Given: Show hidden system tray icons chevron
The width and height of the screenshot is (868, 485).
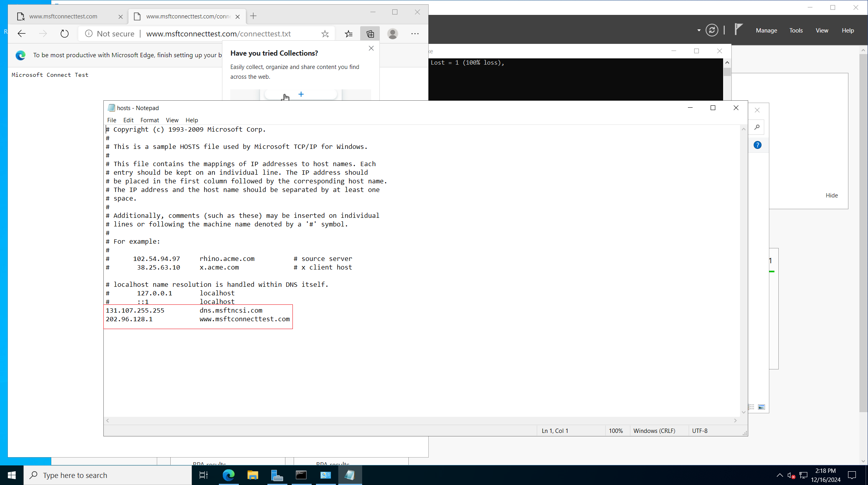Looking at the screenshot, I should point(780,475).
